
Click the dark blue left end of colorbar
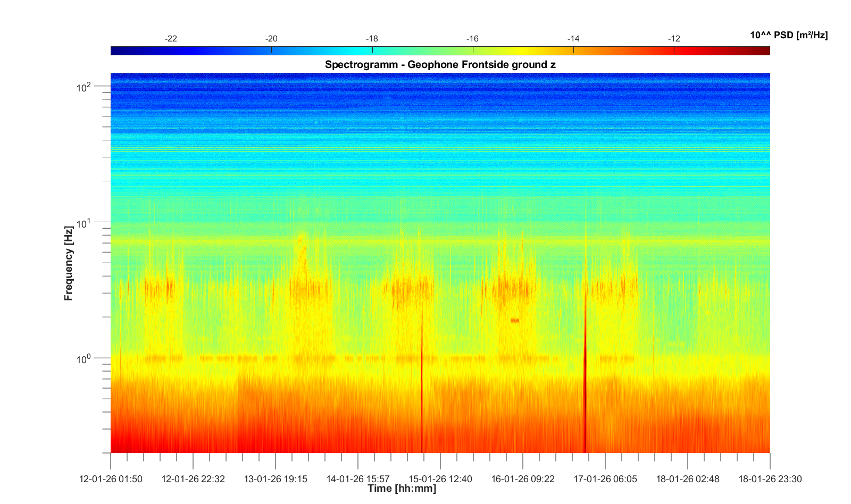pos(115,51)
